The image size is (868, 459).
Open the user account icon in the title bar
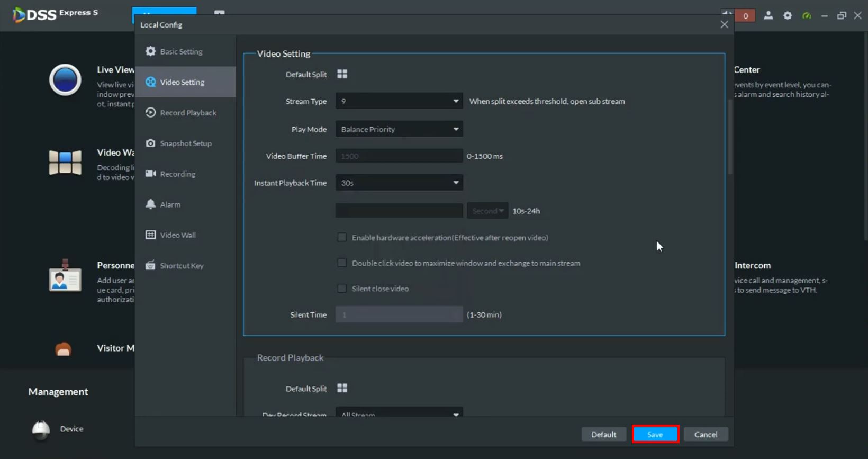pyautogui.click(x=768, y=15)
